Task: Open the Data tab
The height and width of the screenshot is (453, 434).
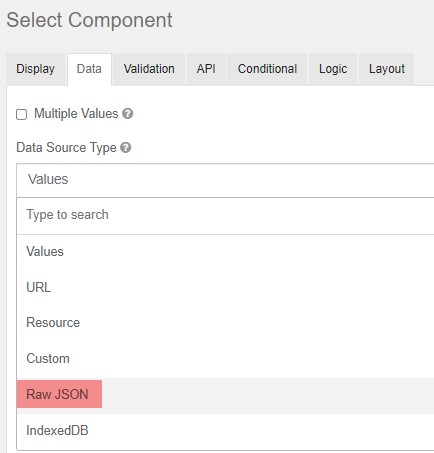Action: (89, 69)
